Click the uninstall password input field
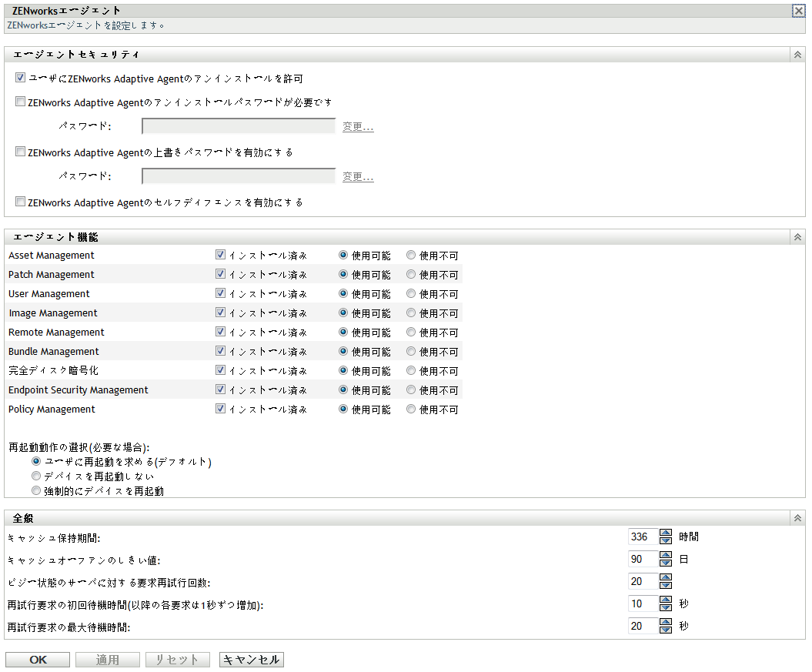This screenshot has height=672, width=812. tap(239, 125)
